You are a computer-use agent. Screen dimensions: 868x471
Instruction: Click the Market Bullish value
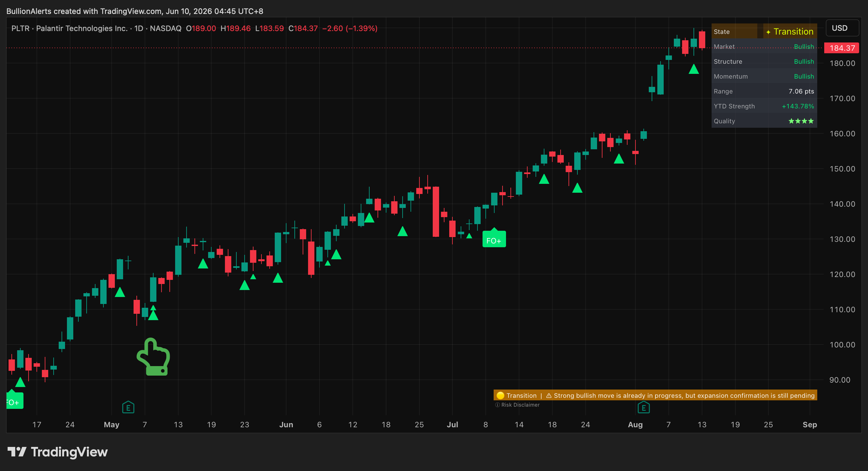(804, 47)
